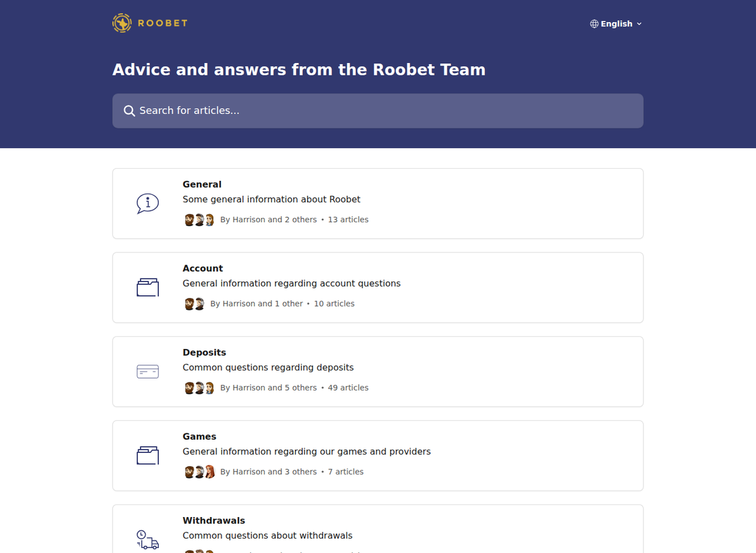Click '49 articles' text in Deposits card
The image size is (756, 553).
click(348, 388)
